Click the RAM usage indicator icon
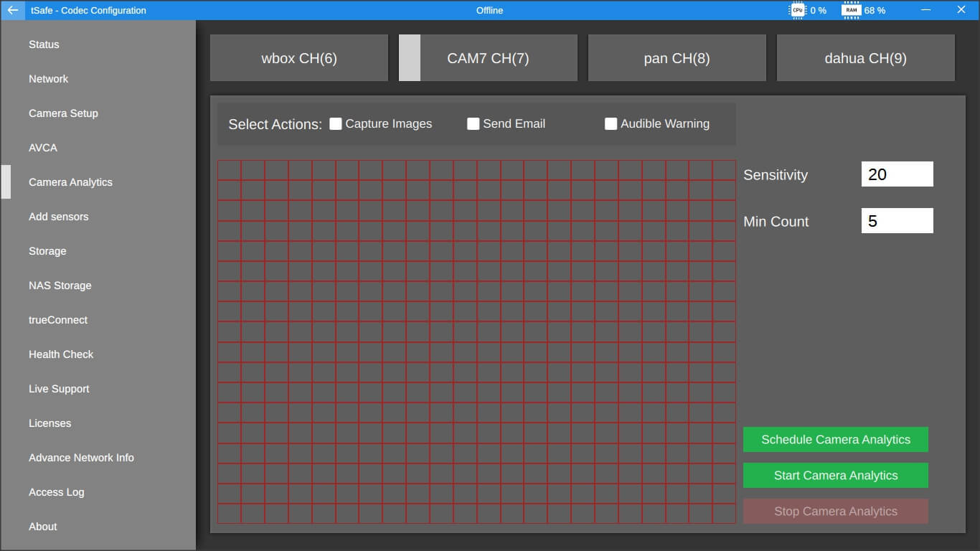The height and width of the screenshot is (551, 980). (x=851, y=10)
